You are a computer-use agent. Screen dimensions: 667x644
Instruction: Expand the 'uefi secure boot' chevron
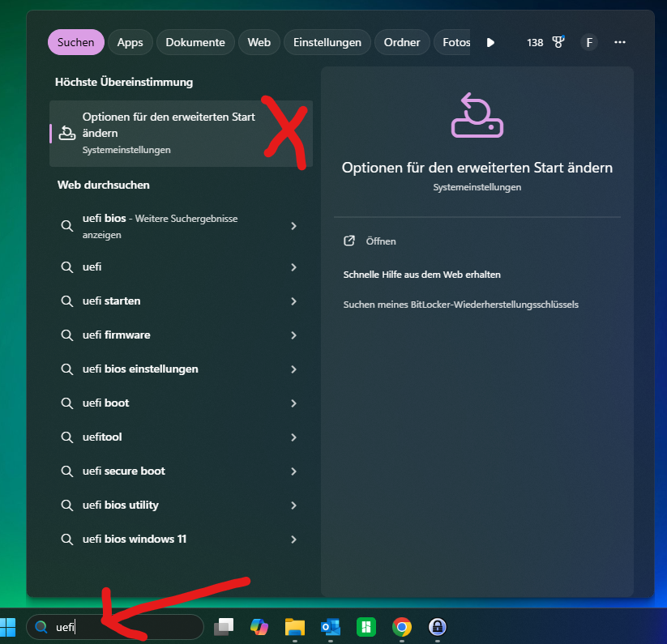coord(293,471)
